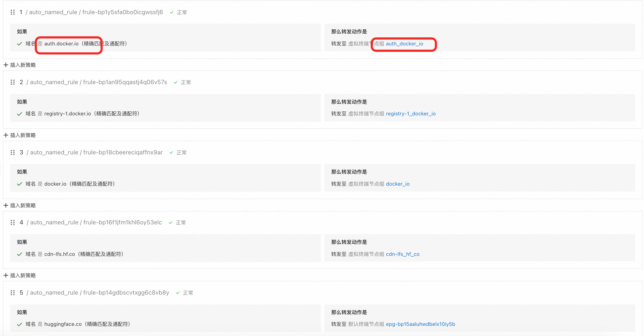Open the epg-bp15aaluhwdbelx10iy5b default endpoint group
The image size is (644, 336).
(x=420, y=324)
